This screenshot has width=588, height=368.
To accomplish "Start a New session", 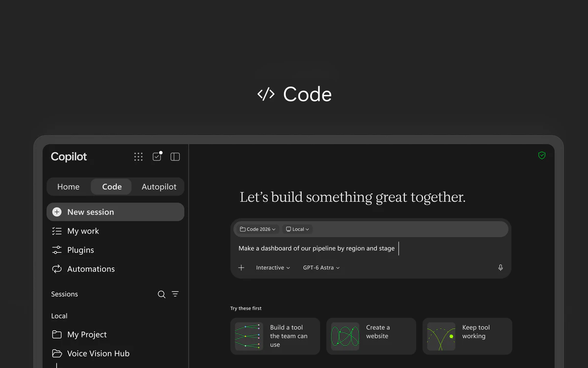I will click(x=115, y=212).
